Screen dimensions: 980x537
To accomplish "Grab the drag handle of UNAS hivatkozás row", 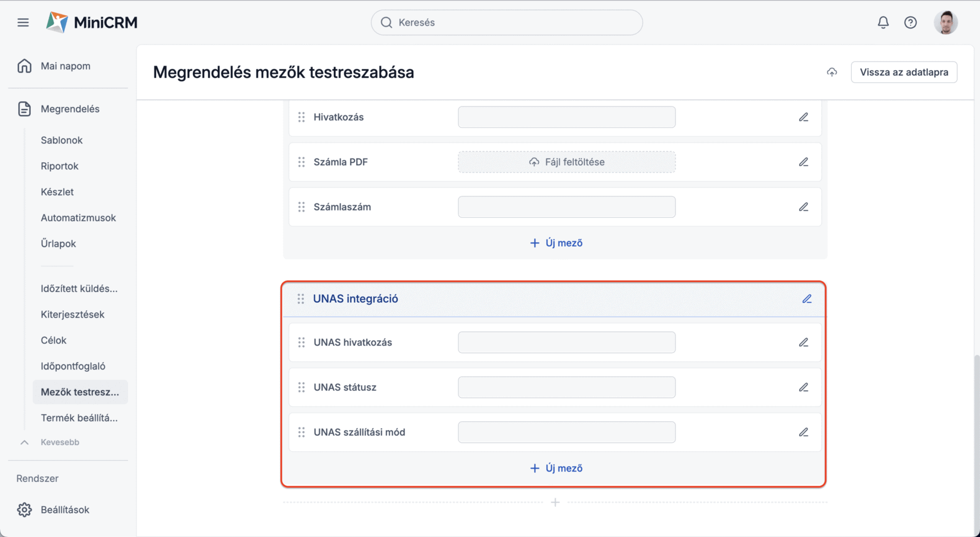I will 302,342.
